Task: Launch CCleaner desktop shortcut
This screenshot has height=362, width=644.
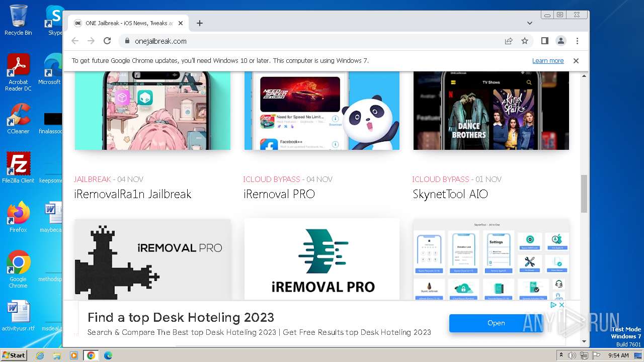Action: pos(18,119)
